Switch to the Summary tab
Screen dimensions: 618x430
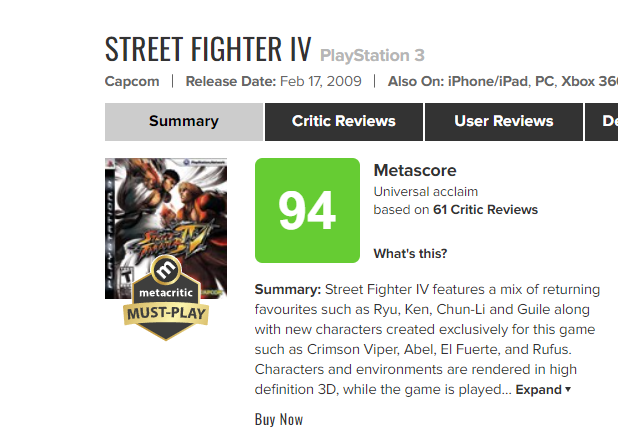point(184,122)
